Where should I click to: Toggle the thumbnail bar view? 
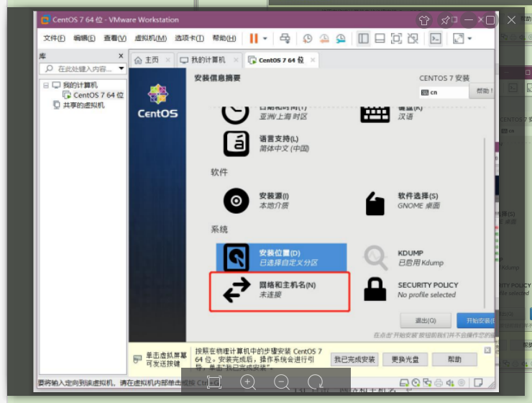380,38
